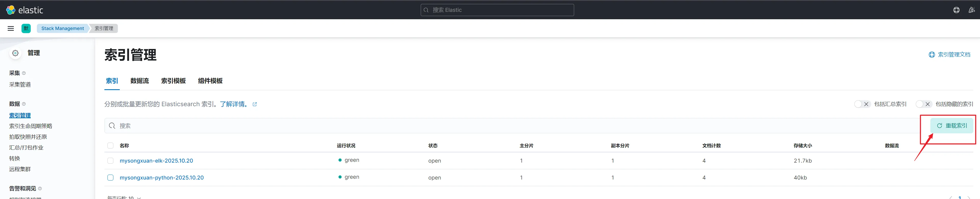Viewport: 980px width, 199px height.
Task: Enable the 包括汇总索引 toggle
Action: pos(862,104)
